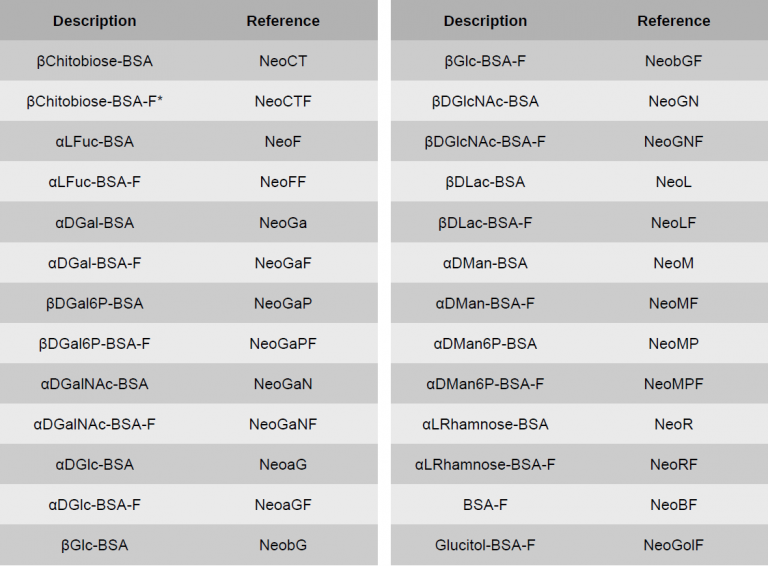Click the right Reference column header
Image resolution: width=768 pixels, height=566 pixels.
(674, 21)
